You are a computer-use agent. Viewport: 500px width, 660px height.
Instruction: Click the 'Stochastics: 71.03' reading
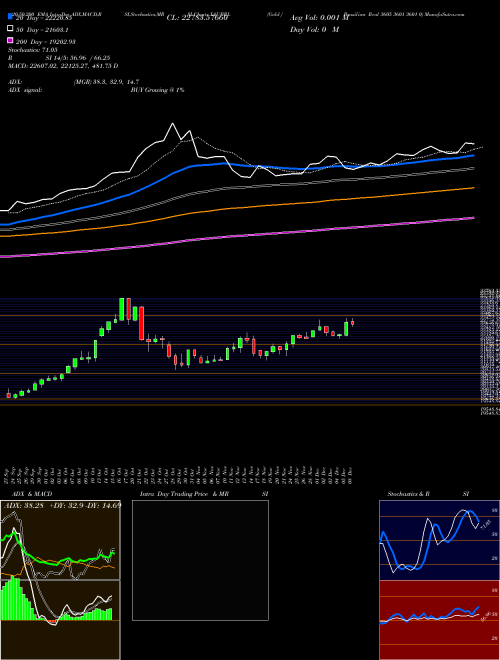tap(32, 50)
